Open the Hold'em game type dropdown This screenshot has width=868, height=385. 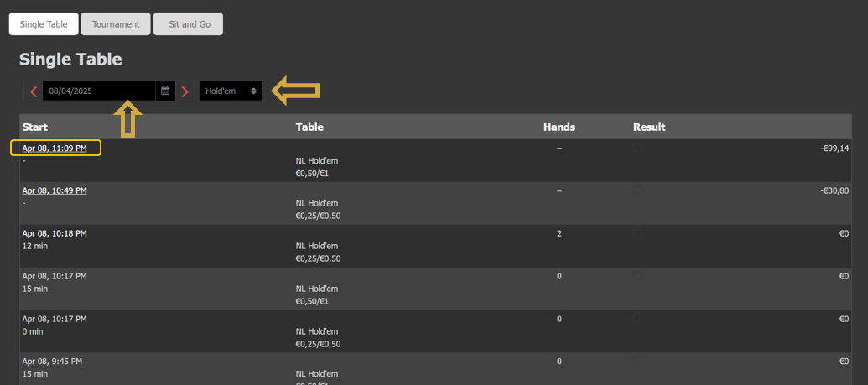231,91
